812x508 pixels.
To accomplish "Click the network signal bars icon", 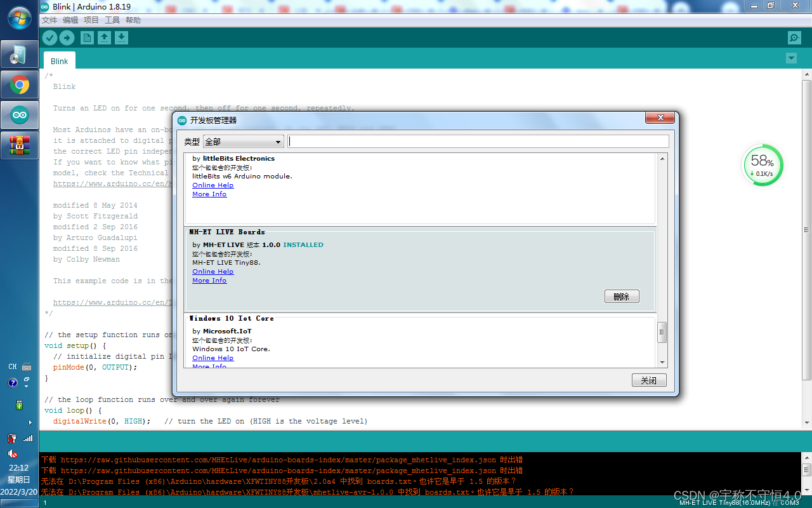I will point(28,438).
